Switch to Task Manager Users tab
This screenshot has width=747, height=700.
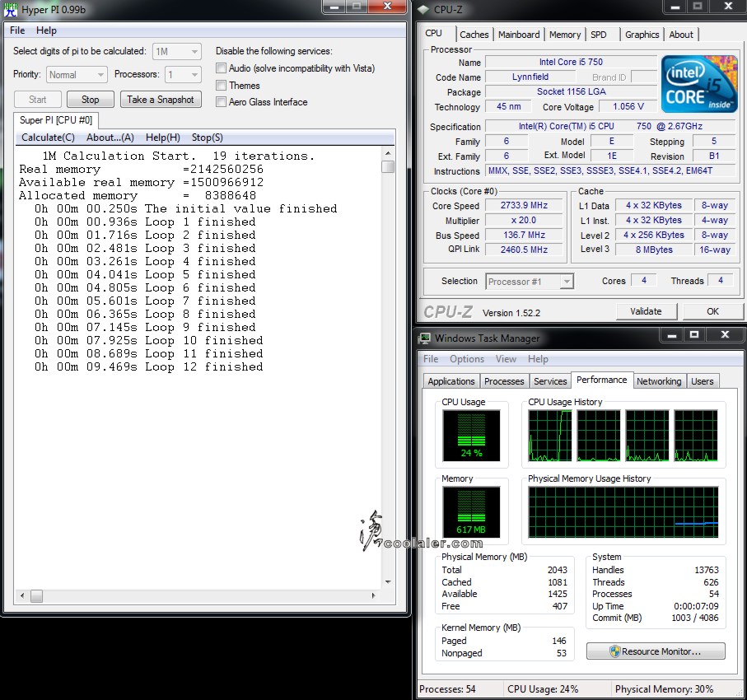(703, 381)
